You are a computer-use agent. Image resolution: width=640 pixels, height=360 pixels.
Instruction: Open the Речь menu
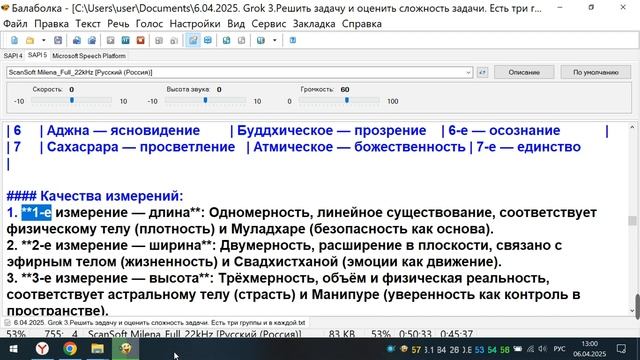[118, 24]
